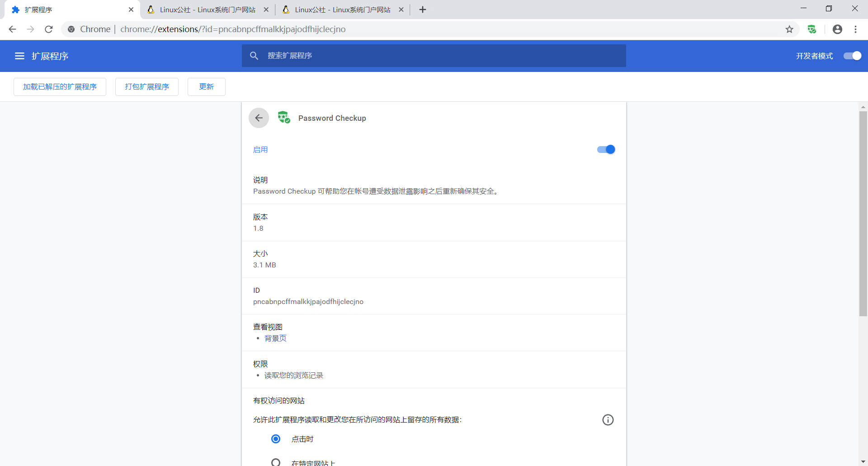Viewport: 868px width, 466px height.
Task: Click the 搜索扩展程序 search field
Action: (434, 56)
